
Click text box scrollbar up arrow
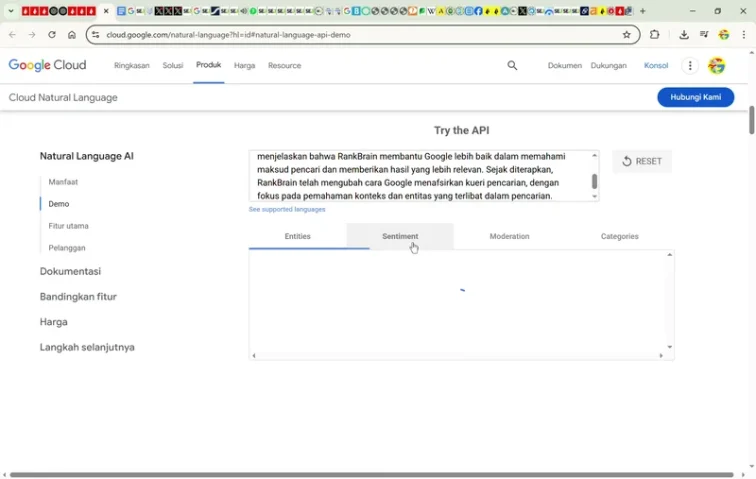click(x=594, y=155)
